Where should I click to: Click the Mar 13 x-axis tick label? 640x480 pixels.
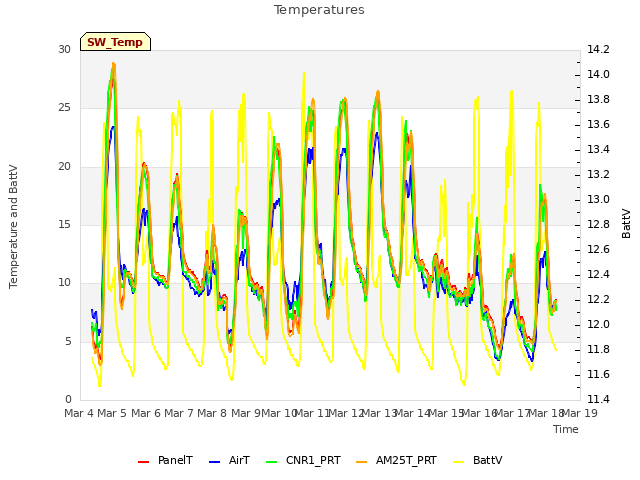tap(380, 413)
